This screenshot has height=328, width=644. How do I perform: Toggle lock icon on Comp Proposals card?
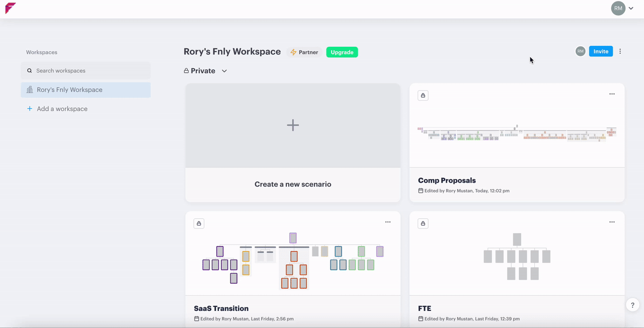[423, 95]
